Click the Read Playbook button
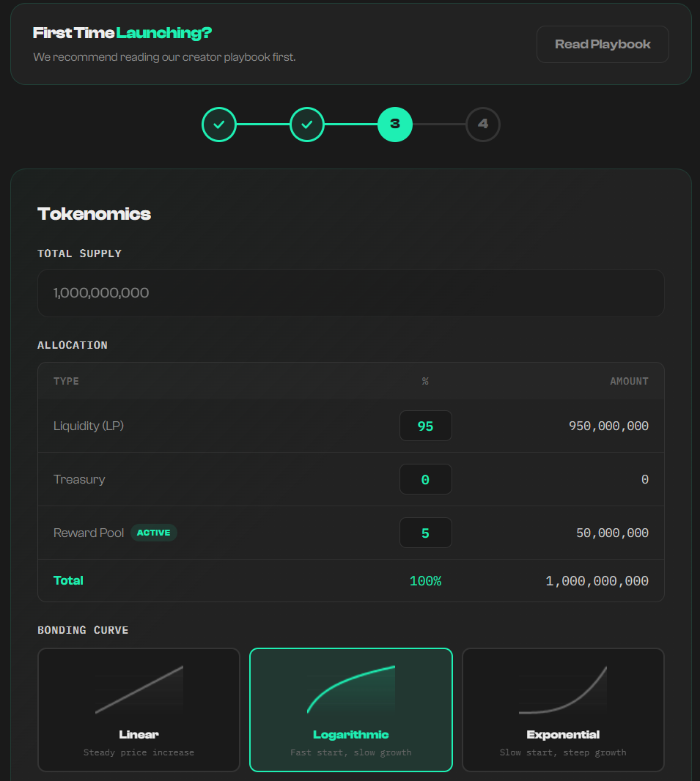The width and height of the screenshot is (700, 781). 603,45
